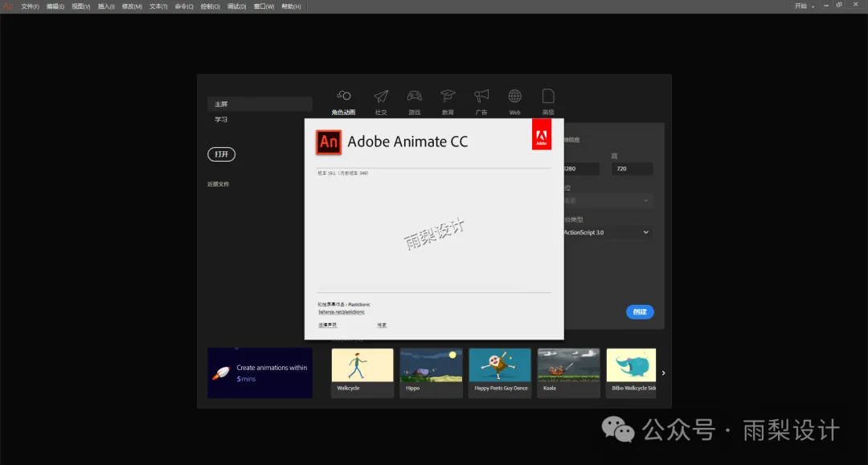The image size is (868, 465).
Task: Click the width input field showing 1280
Action: pos(581,168)
